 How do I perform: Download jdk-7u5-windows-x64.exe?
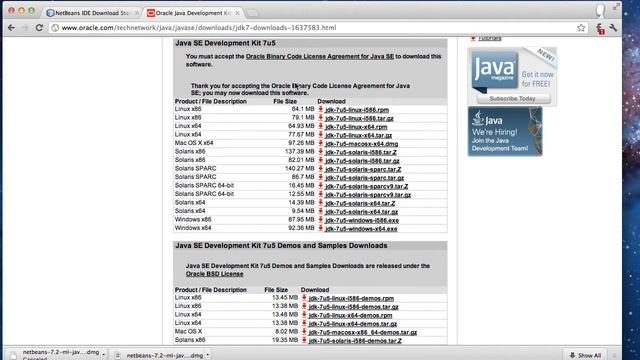tap(361, 229)
